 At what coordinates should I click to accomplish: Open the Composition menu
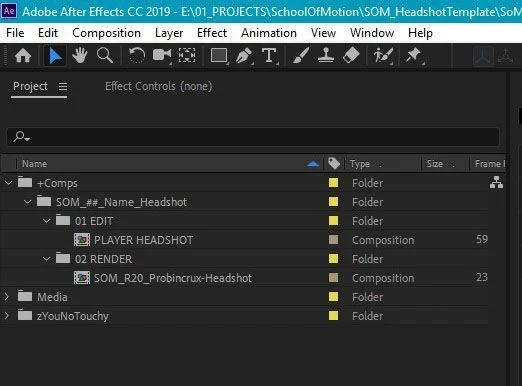pyautogui.click(x=106, y=33)
